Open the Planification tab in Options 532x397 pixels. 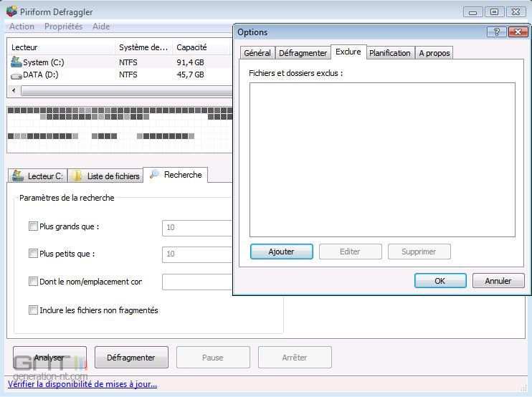point(390,53)
